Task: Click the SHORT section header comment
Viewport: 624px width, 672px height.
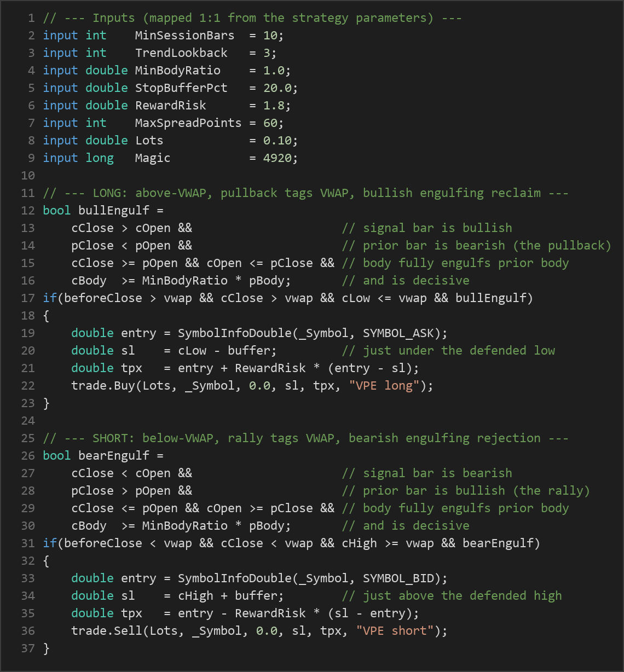Action: click(x=305, y=438)
